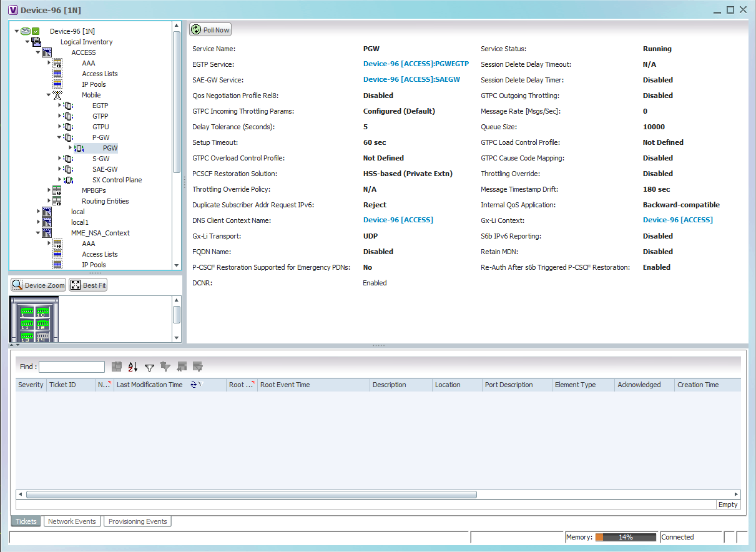The height and width of the screenshot is (552, 756).
Task: Sort by the Ticket ID column header
Action: tap(71, 385)
